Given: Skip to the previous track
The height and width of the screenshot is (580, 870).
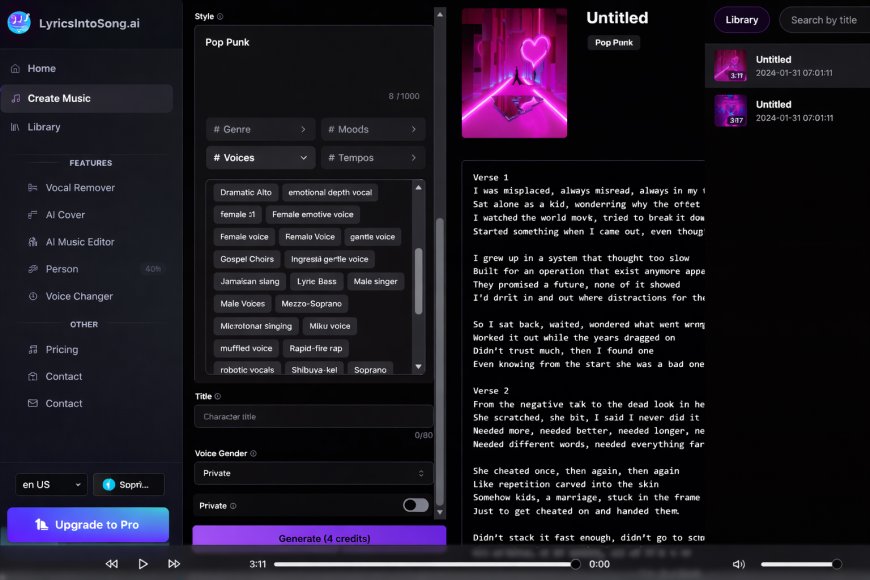Looking at the screenshot, I should (x=112, y=564).
